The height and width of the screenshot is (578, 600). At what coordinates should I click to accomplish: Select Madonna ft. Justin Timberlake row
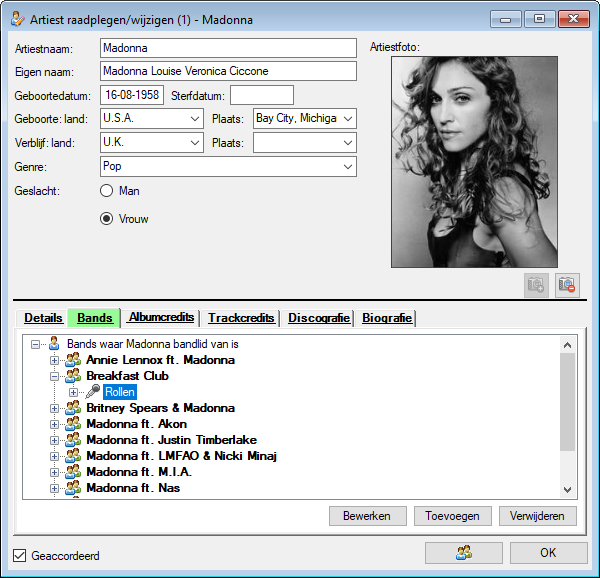171,440
